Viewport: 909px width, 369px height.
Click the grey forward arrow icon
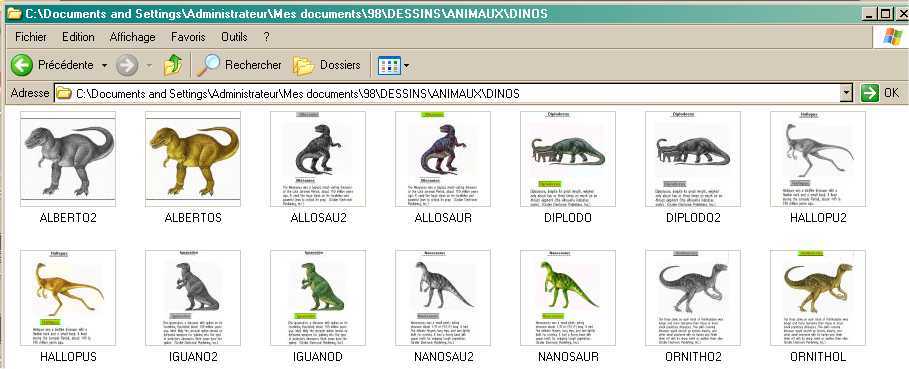(127, 65)
